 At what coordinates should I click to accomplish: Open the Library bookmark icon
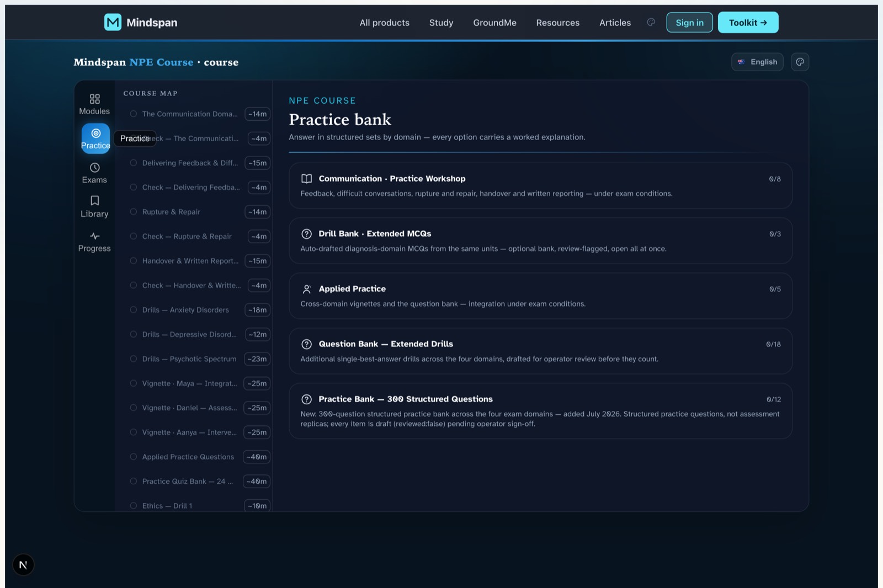point(95,201)
